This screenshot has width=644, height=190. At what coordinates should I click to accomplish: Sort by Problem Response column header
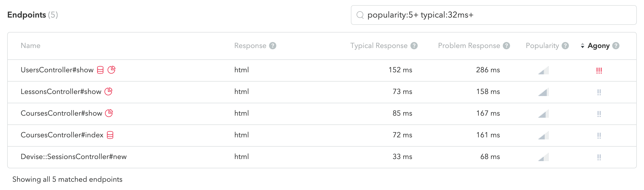point(469,46)
